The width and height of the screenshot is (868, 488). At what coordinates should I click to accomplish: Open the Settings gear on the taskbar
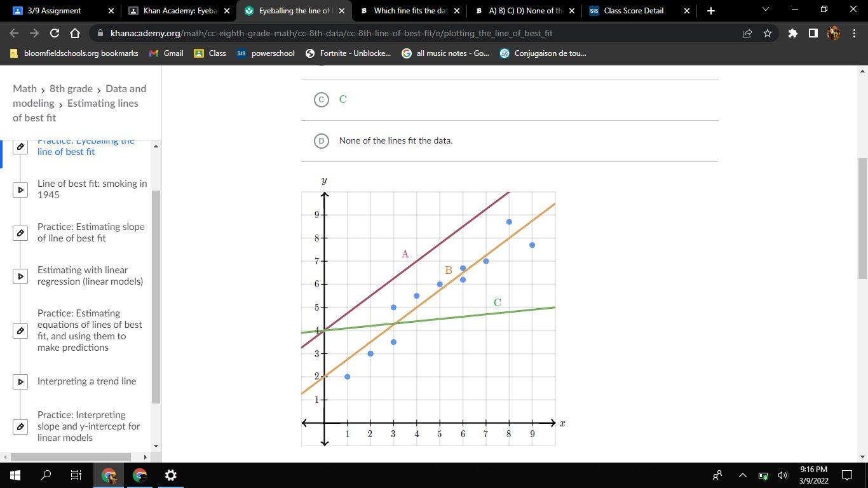point(170,475)
